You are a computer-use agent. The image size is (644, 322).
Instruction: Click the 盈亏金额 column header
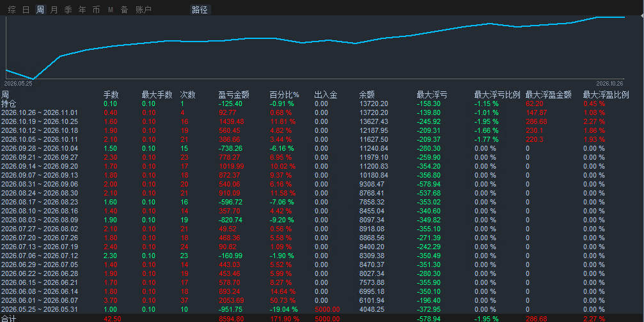tap(233, 95)
